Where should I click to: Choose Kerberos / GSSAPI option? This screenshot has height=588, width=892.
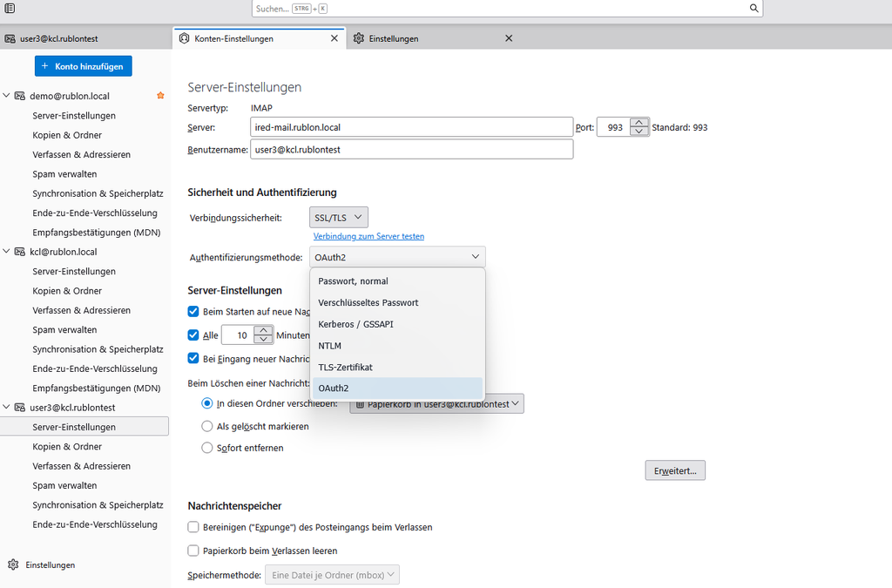[x=397, y=324]
